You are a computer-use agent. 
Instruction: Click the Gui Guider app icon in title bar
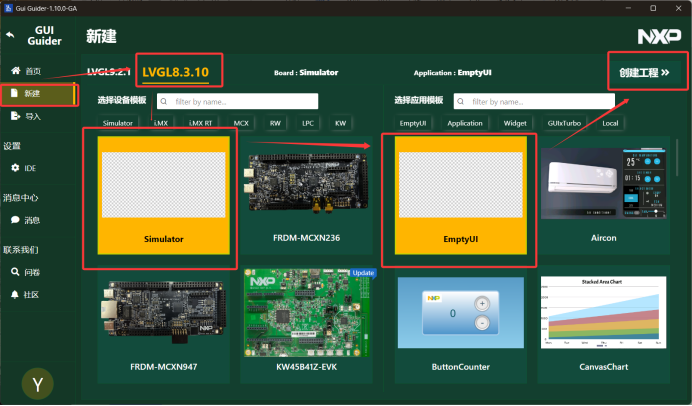click(x=8, y=8)
